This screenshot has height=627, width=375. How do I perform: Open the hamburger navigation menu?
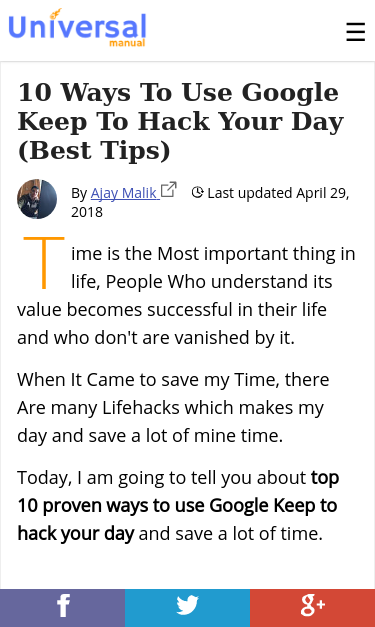tap(355, 32)
